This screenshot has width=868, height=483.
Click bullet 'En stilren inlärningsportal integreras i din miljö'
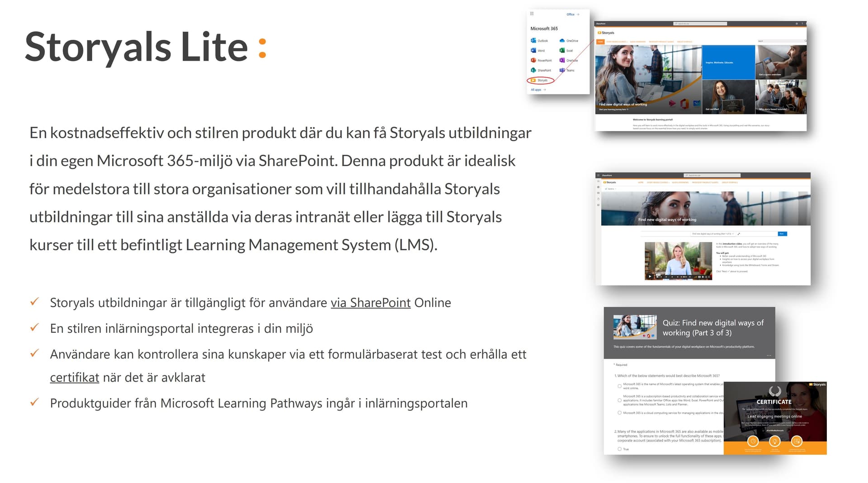181,328
